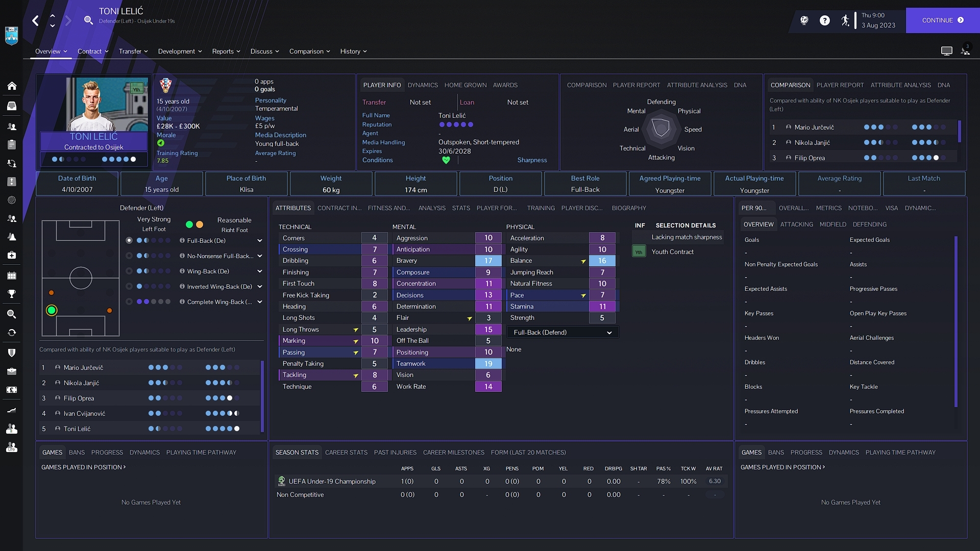The width and height of the screenshot is (980, 551).
Task: Open the History menu
Action: 353,51
